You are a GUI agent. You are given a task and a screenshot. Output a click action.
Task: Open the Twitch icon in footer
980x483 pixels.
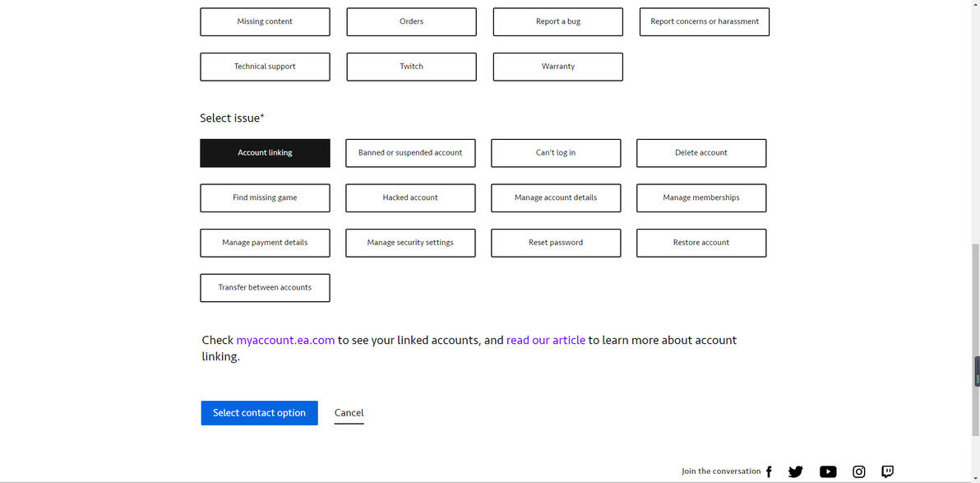[x=887, y=471]
